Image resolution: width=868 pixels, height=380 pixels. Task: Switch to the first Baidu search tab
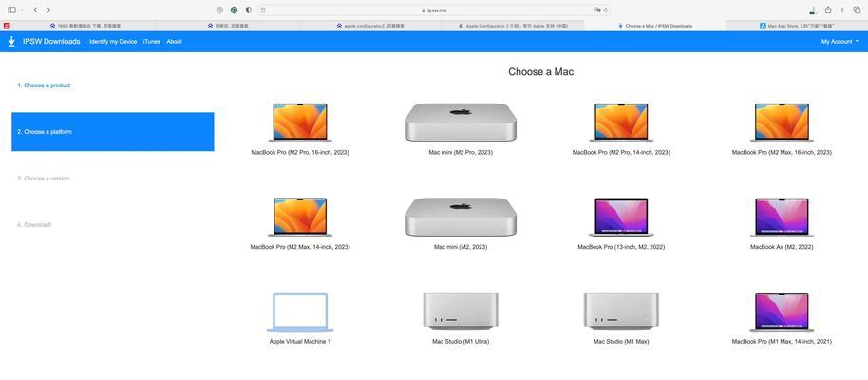85,26
